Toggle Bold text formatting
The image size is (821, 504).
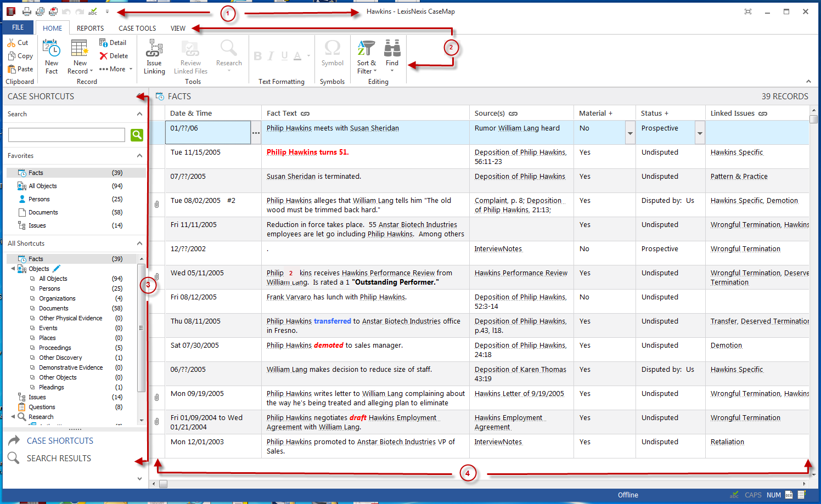click(x=258, y=56)
